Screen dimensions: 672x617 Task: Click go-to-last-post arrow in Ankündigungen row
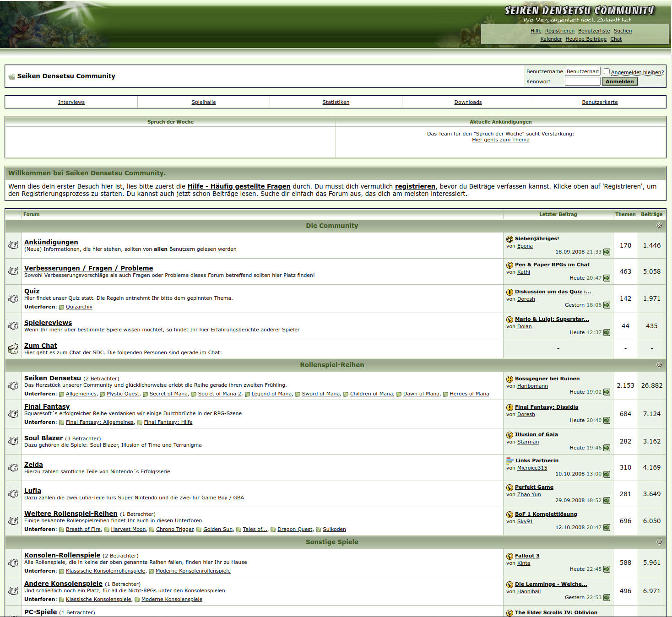point(607,252)
